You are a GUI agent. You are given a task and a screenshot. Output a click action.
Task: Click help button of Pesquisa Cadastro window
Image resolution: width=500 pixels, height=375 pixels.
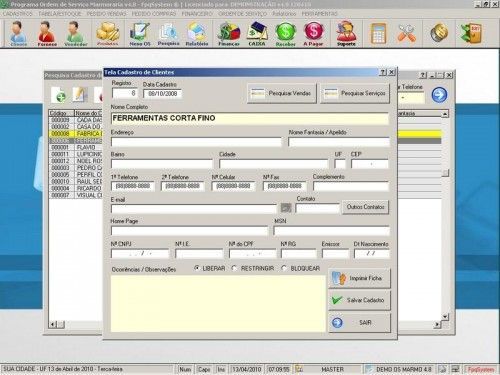pyautogui.click(x=423, y=75)
